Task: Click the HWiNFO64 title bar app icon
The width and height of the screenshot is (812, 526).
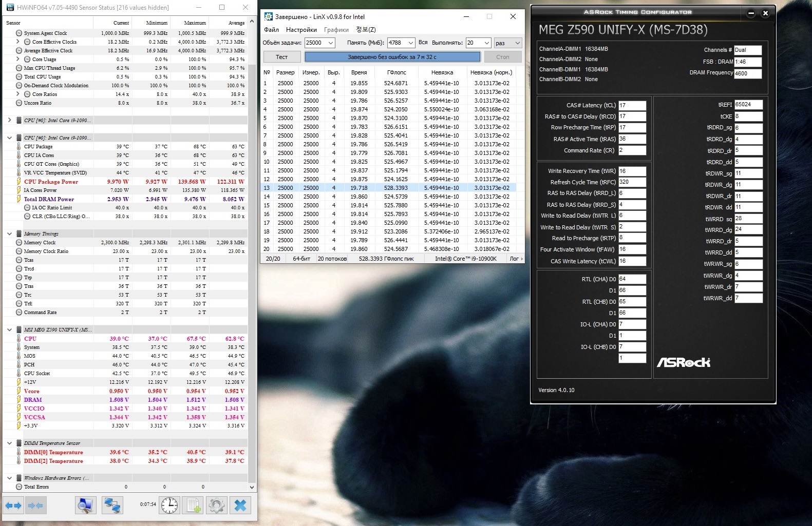Action: click(9, 7)
